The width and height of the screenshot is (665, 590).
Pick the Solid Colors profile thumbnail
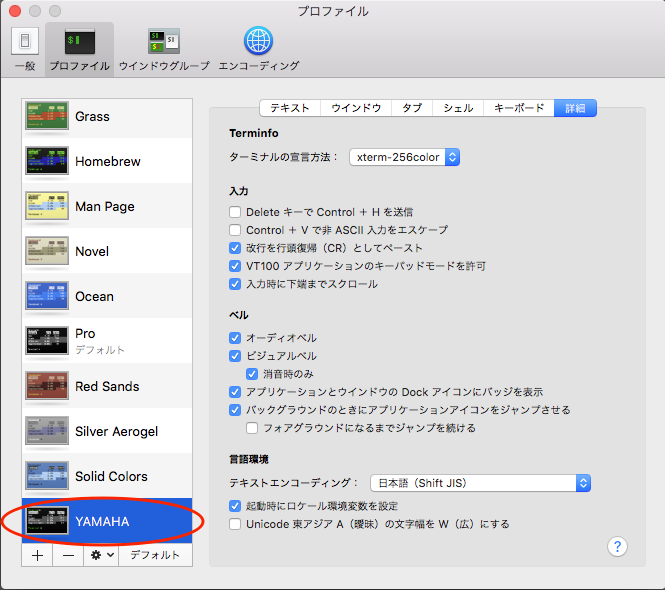47,475
